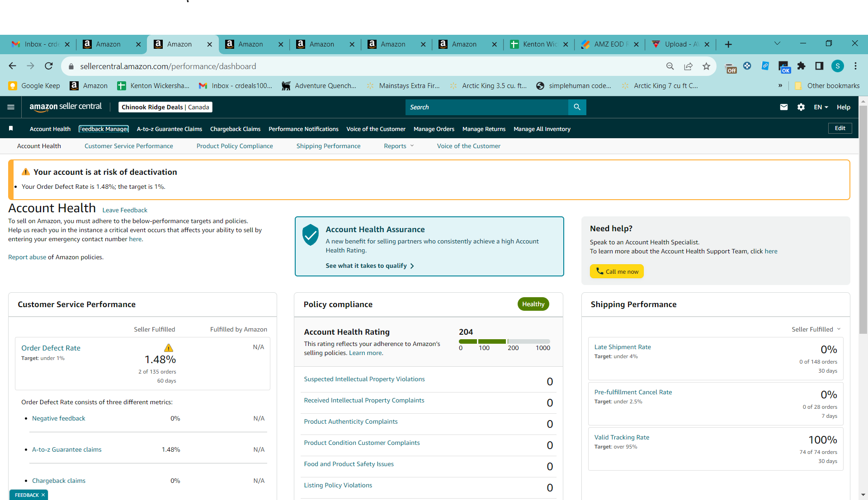This screenshot has height=500, width=868.
Task: Open A-to-z Guarantee Claims menu item
Action: point(170,129)
